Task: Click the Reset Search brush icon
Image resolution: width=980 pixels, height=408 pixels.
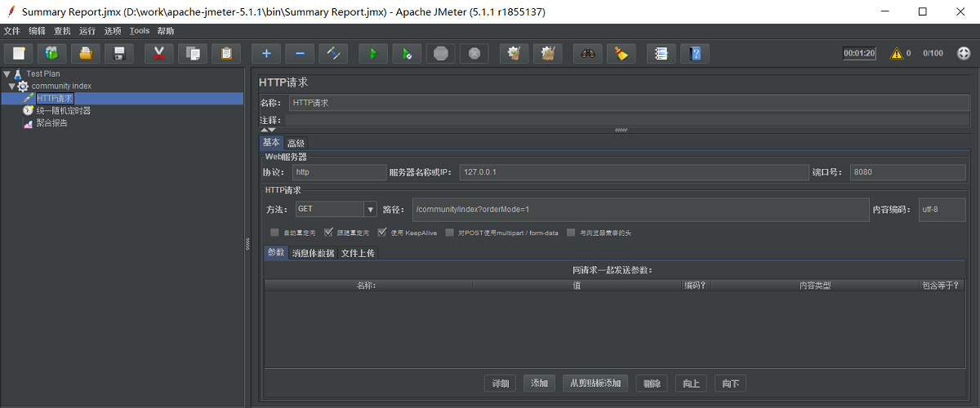Action: pos(621,53)
